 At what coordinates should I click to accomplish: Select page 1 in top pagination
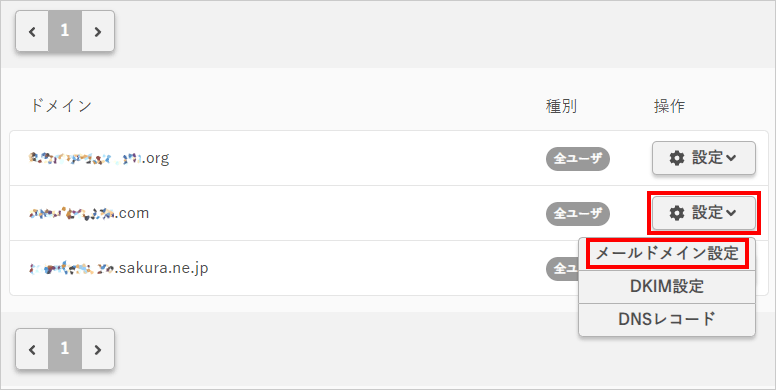pyautogui.click(x=65, y=31)
